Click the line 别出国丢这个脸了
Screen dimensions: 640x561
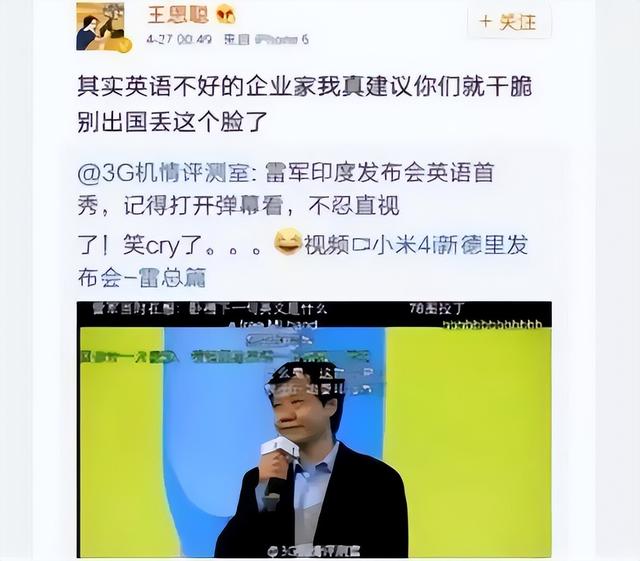coord(173,121)
